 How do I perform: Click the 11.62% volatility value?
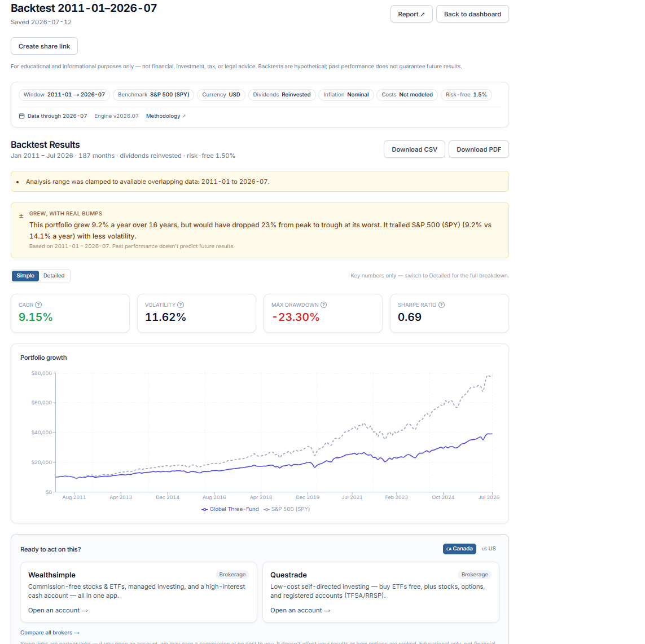tap(165, 317)
